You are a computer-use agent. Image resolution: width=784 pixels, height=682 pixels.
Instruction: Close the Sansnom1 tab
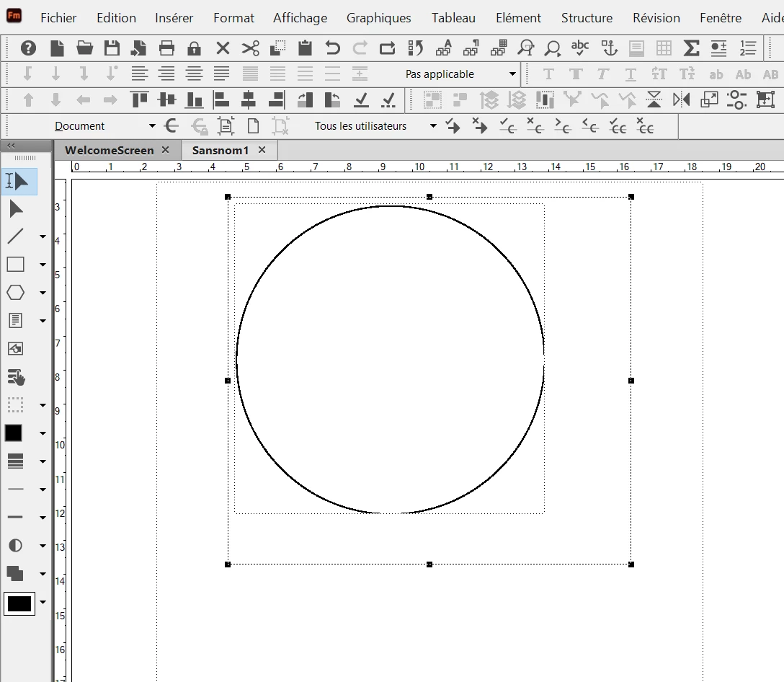click(x=262, y=150)
